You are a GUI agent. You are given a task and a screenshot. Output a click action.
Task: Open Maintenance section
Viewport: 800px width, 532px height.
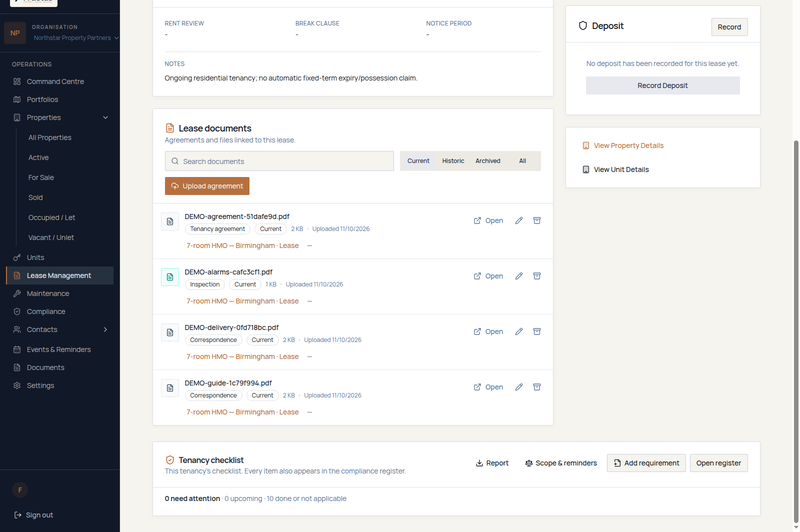tap(60, 293)
